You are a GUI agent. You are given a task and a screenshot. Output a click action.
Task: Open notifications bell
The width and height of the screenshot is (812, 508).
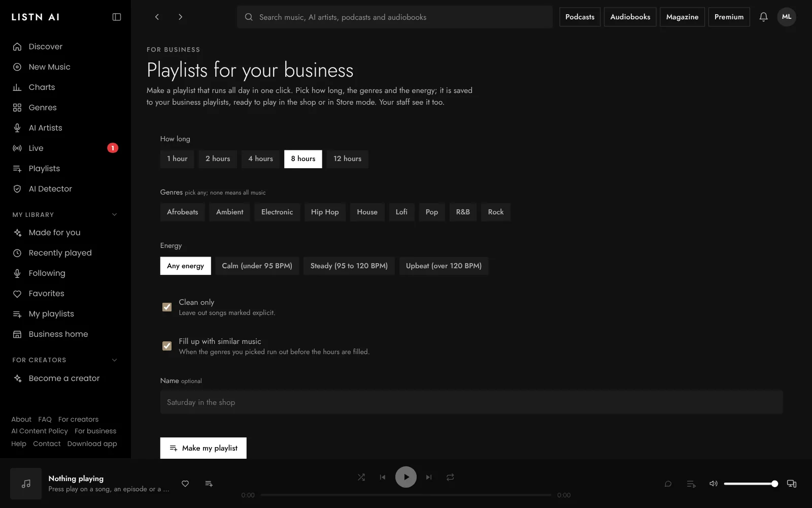(x=763, y=17)
